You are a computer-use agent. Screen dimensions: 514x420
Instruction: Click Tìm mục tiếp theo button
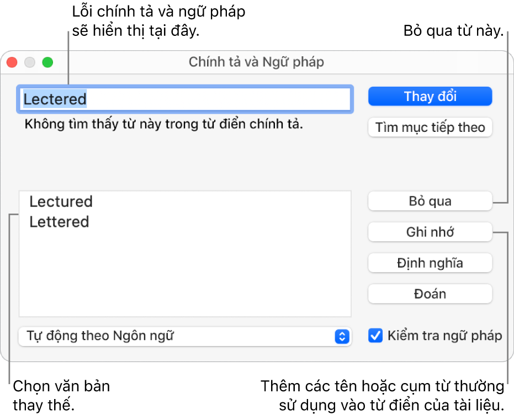click(x=430, y=127)
